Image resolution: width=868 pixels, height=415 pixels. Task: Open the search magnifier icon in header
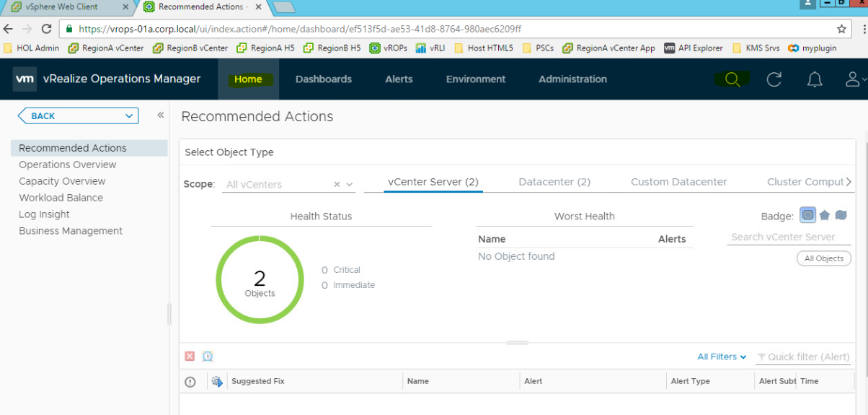[x=732, y=79]
